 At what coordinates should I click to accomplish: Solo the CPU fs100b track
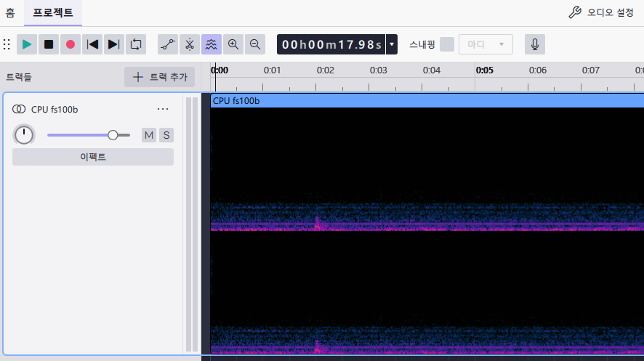(166, 135)
